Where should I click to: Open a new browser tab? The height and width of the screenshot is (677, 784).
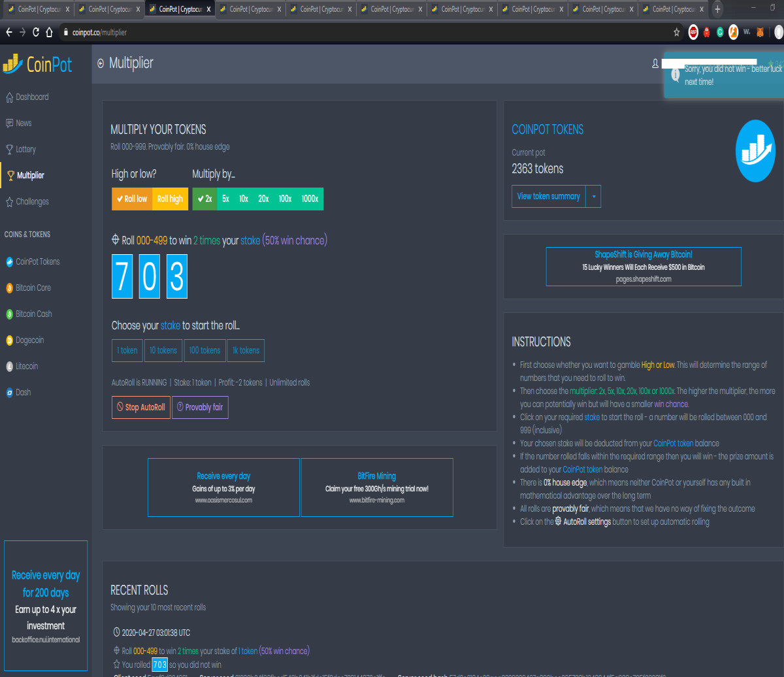[x=717, y=9]
